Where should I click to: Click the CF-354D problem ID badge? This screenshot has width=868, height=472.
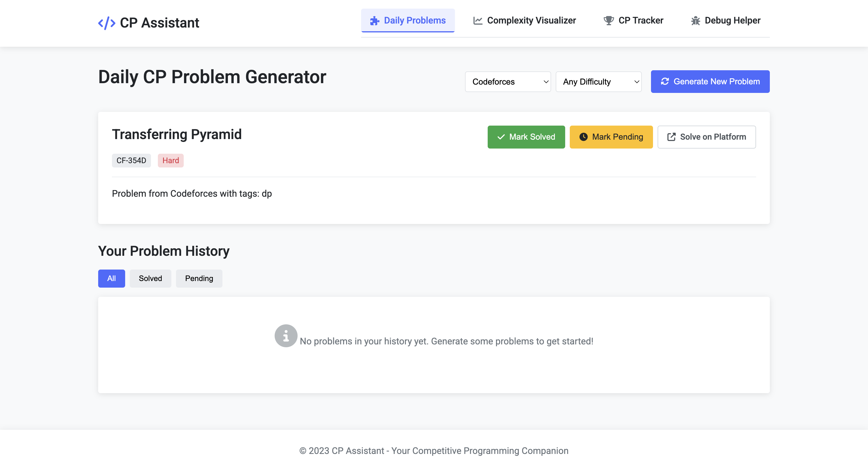coord(131,161)
